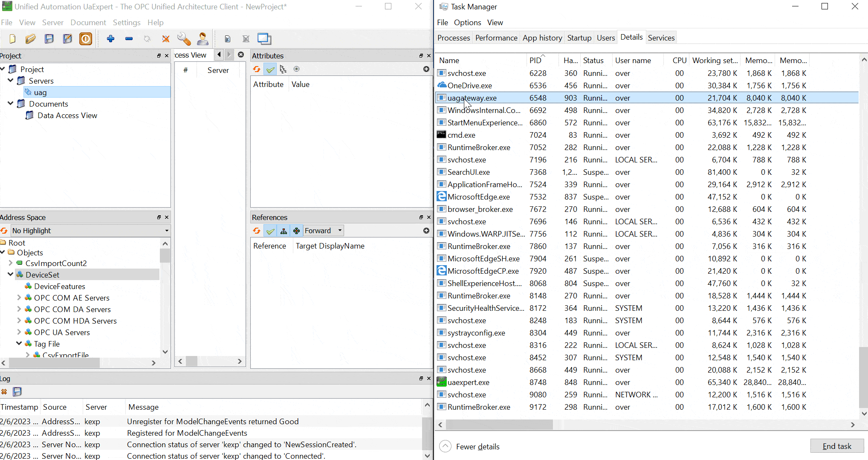This screenshot has width=868, height=460.
Task: Open server settings with the wrench icon
Action: (184, 39)
